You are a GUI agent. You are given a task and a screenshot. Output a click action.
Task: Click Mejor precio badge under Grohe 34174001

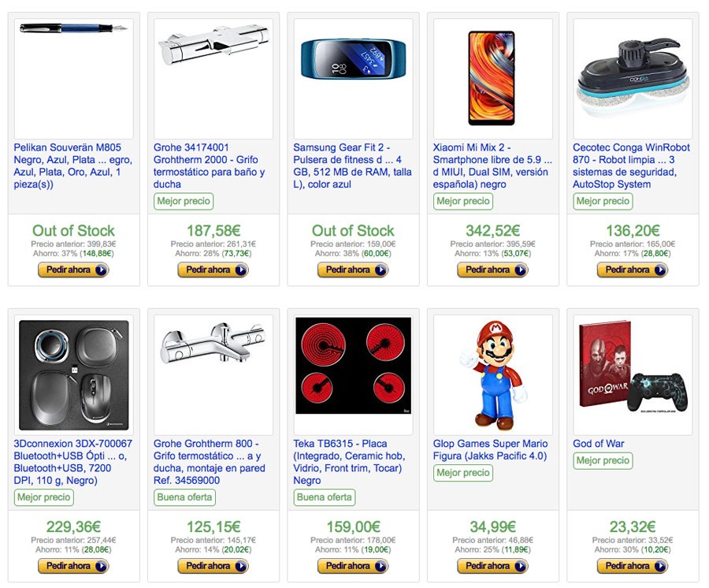(184, 201)
